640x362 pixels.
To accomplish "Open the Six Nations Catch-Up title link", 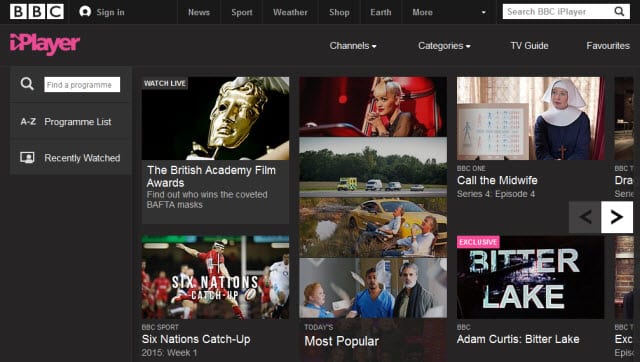I will pos(196,339).
